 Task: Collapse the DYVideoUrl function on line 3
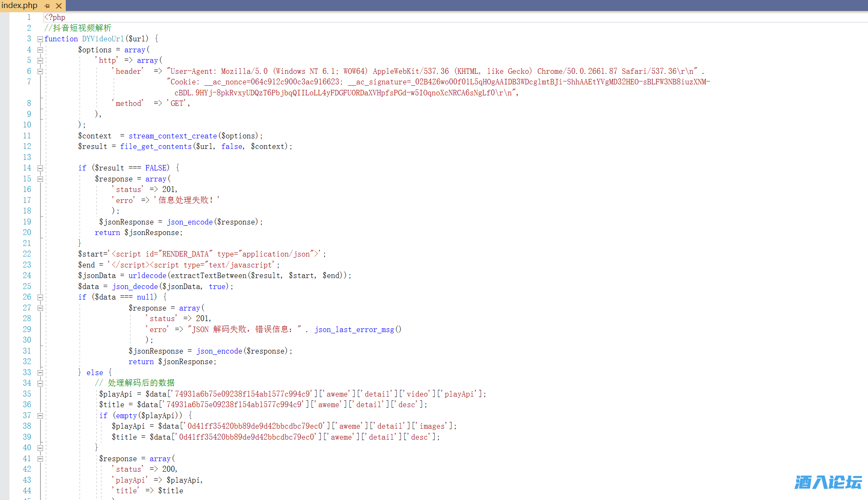40,39
